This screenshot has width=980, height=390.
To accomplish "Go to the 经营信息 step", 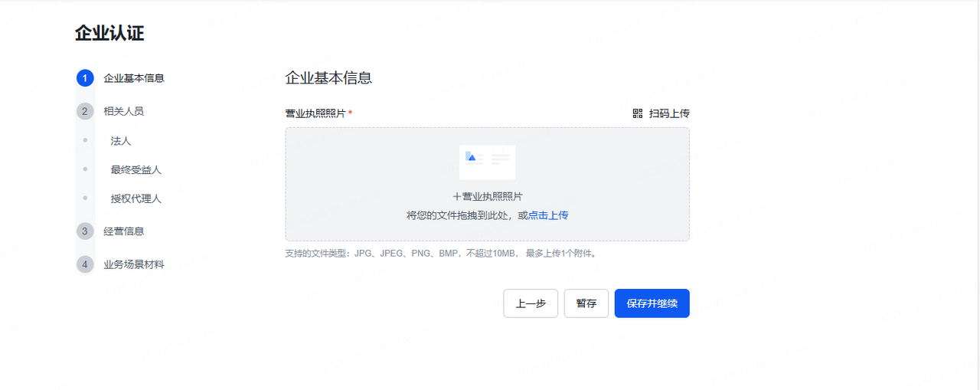I will (124, 231).
